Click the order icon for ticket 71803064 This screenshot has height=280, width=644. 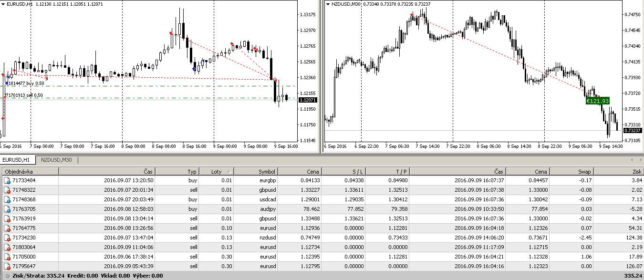point(7,248)
